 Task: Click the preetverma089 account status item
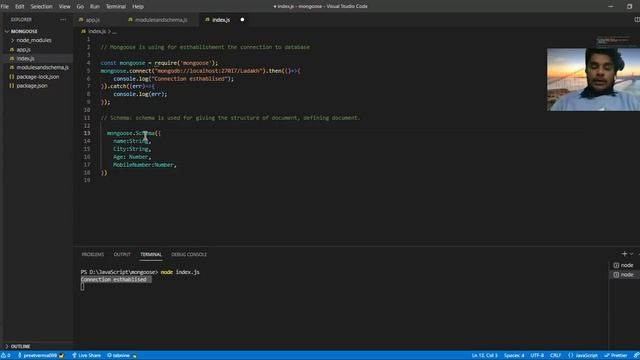click(x=40, y=356)
